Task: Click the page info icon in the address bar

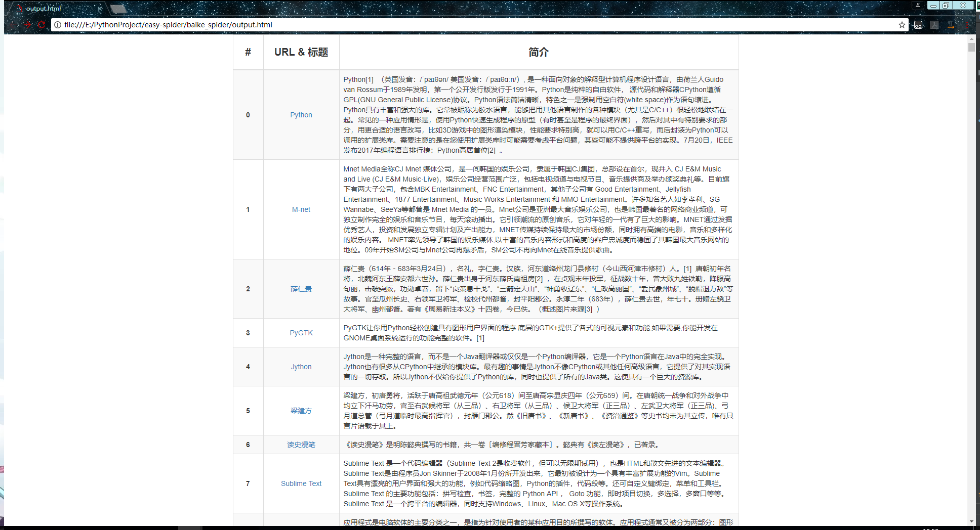Action: [58, 25]
